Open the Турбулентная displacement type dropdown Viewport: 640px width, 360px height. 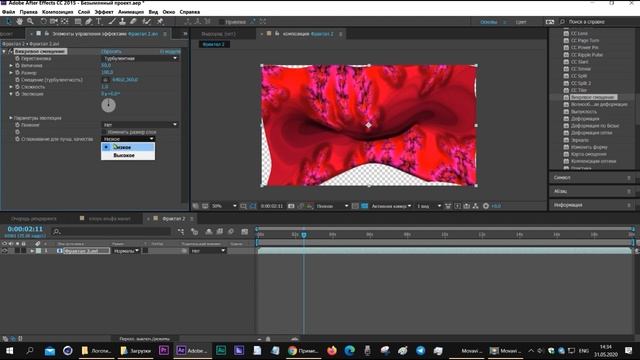point(140,58)
